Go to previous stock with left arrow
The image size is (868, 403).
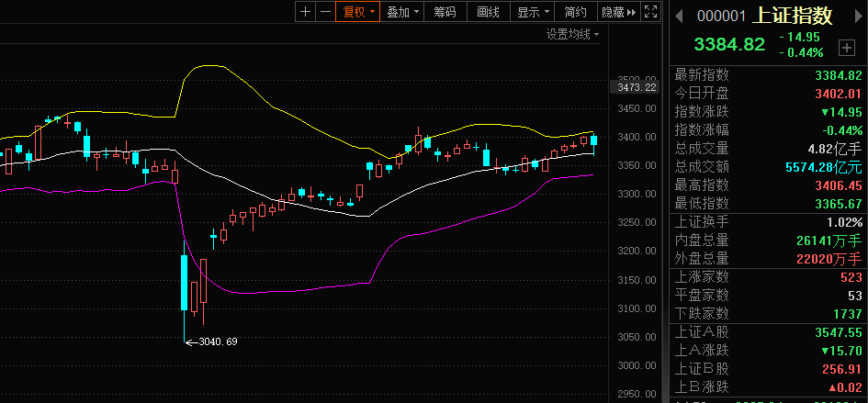(x=679, y=17)
